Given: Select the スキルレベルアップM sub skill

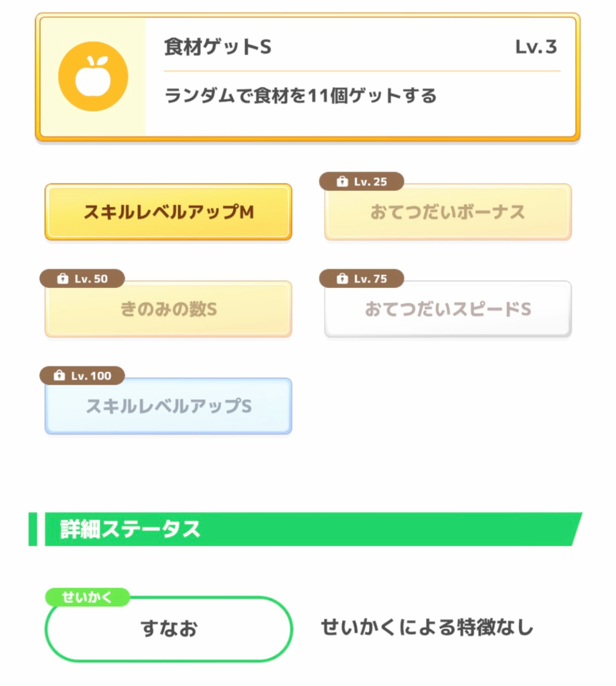Looking at the screenshot, I should (x=168, y=212).
